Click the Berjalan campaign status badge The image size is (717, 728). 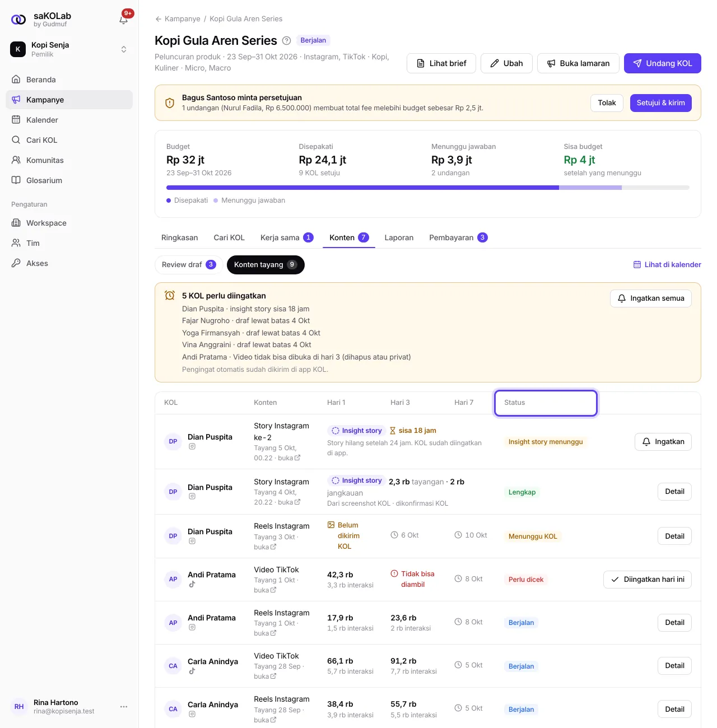click(x=313, y=40)
